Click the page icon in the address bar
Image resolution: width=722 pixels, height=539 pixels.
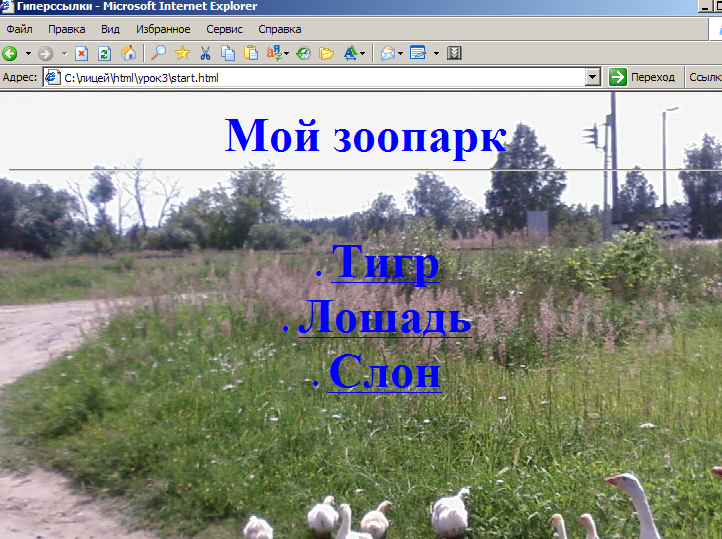52,77
